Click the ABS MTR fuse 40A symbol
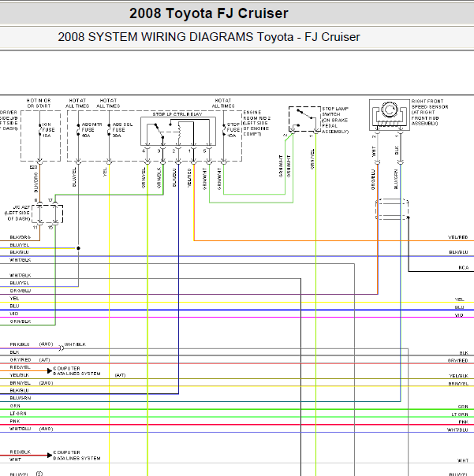Screen dimensions: 474x476 [78, 130]
